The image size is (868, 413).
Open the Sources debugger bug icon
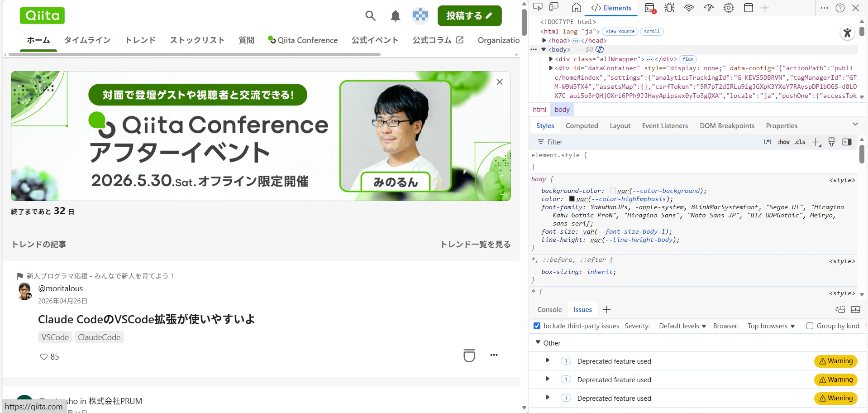[x=669, y=8]
